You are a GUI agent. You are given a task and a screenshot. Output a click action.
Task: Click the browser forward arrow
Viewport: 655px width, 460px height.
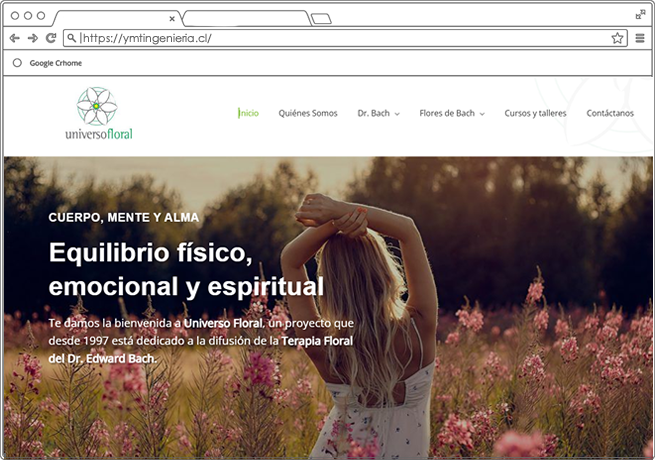click(33, 38)
